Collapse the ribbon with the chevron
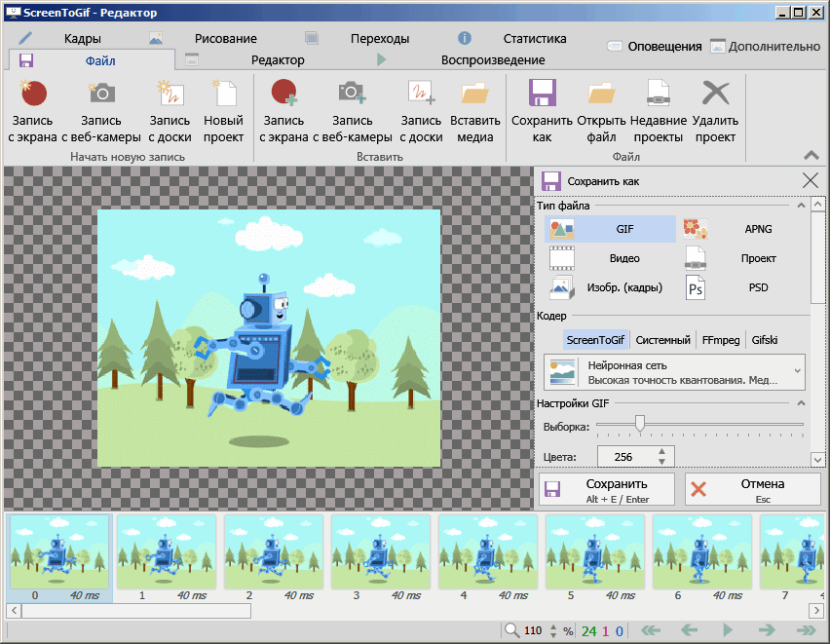This screenshot has width=830, height=644. point(811,155)
